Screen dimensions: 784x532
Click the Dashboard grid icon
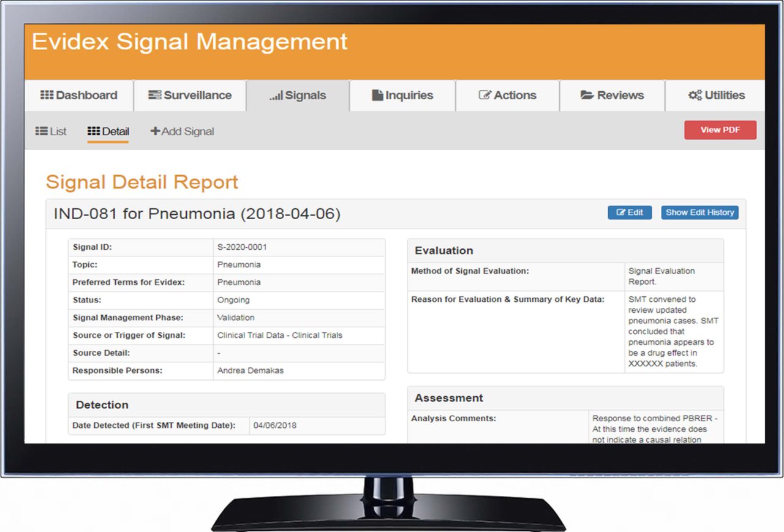(47, 95)
